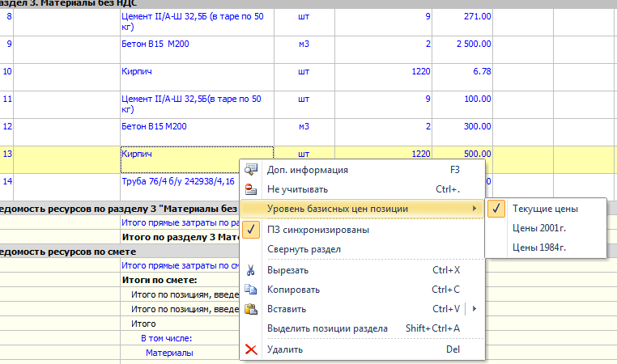
Task: Choose Цены 2001г. price level
Action: point(540,228)
